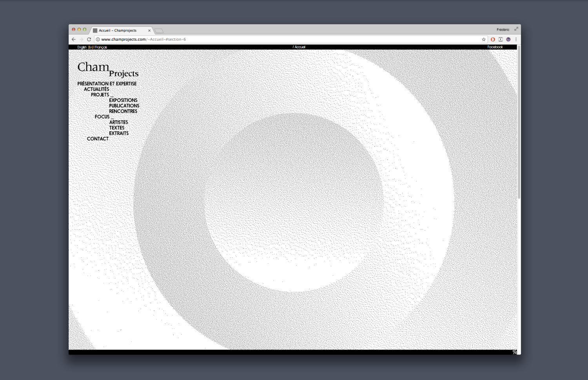Open the Facebook link in top bar
Image resolution: width=588 pixels, height=380 pixels.
pyautogui.click(x=495, y=47)
